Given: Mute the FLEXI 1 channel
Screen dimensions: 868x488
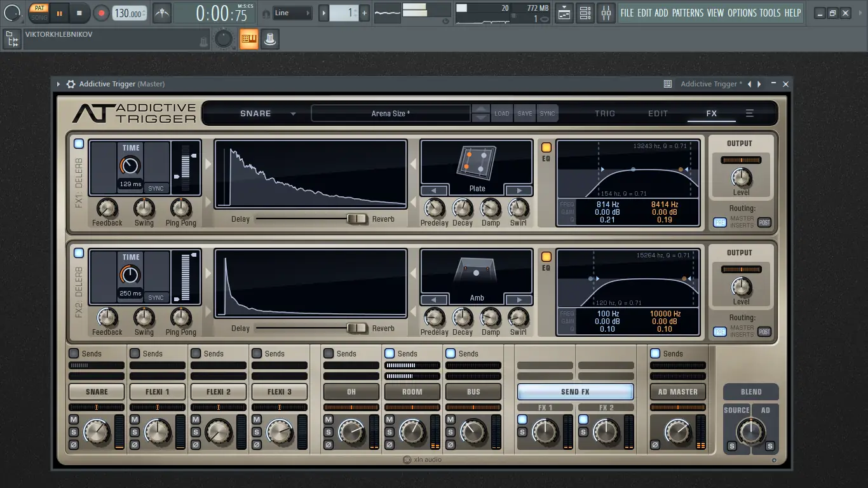Looking at the screenshot, I should 135,419.
